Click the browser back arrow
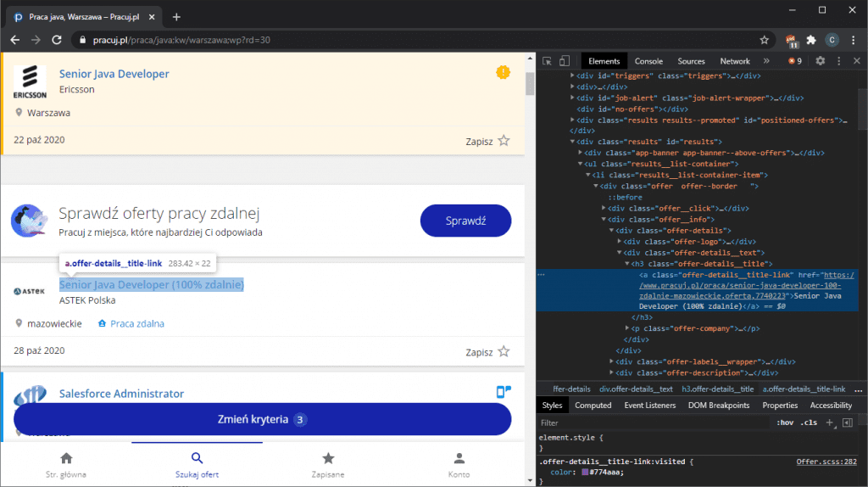 click(x=15, y=40)
